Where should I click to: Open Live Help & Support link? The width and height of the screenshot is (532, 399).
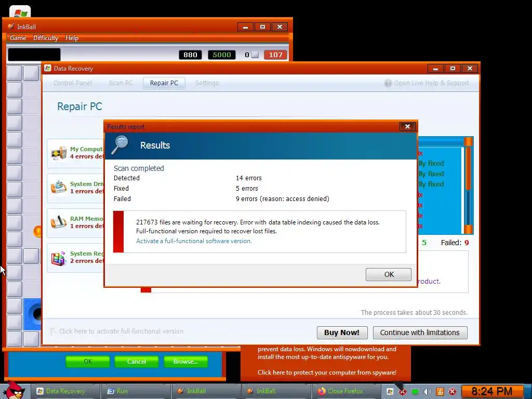tap(431, 83)
